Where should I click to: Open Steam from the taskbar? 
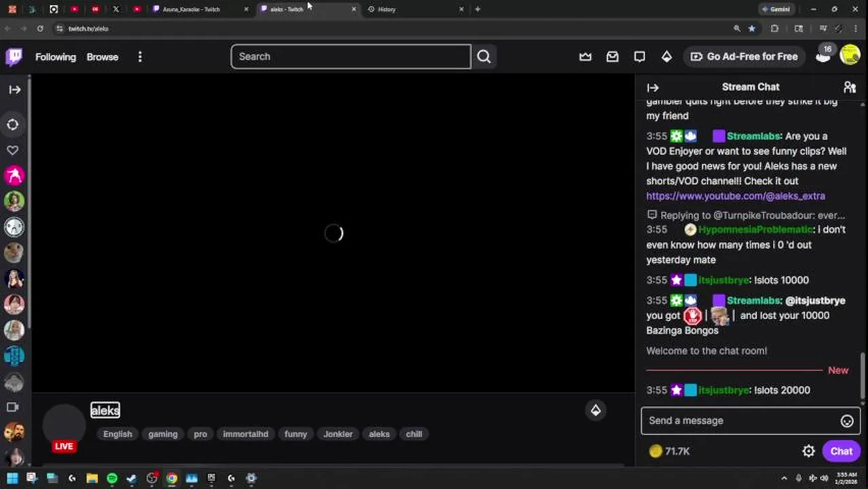(x=132, y=478)
